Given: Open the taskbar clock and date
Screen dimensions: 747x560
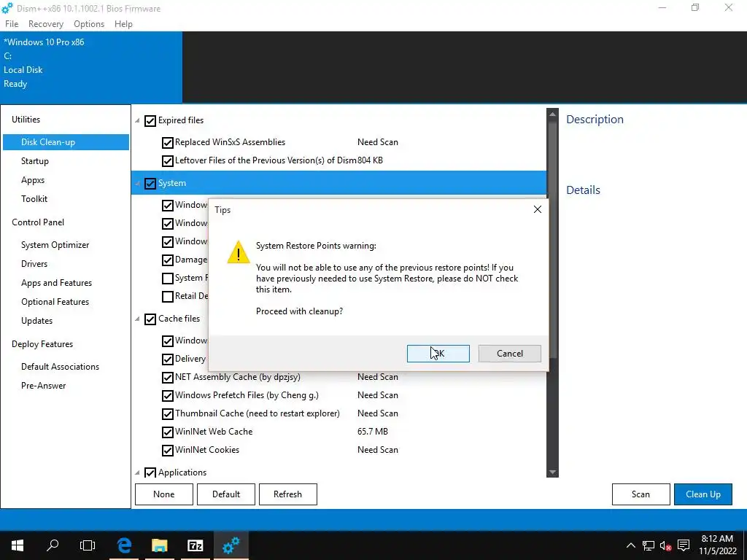Looking at the screenshot, I should (x=718, y=545).
